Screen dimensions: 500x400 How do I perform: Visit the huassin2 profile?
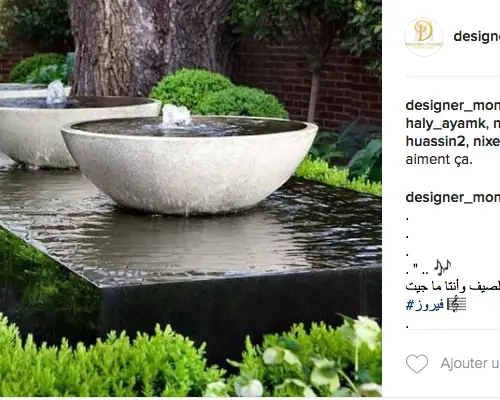(x=435, y=141)
